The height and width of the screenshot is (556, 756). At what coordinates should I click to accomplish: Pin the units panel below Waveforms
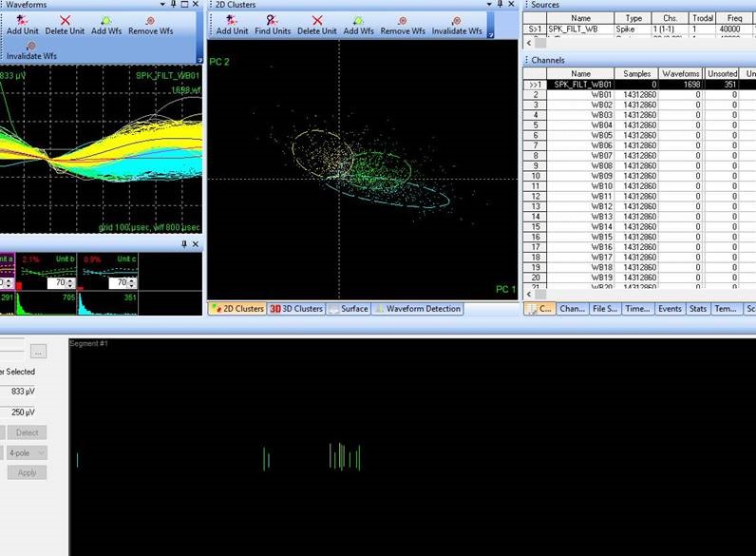[x=184, y=244]
